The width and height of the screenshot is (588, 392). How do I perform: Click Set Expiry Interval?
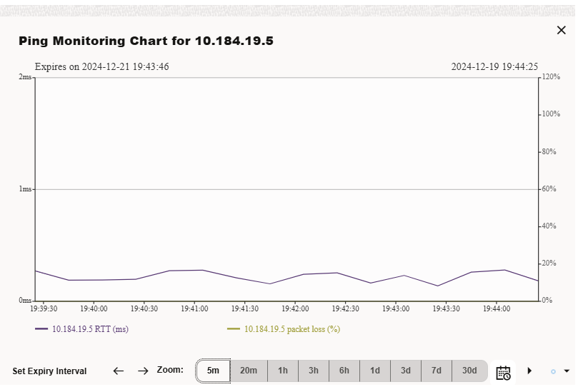49,371
